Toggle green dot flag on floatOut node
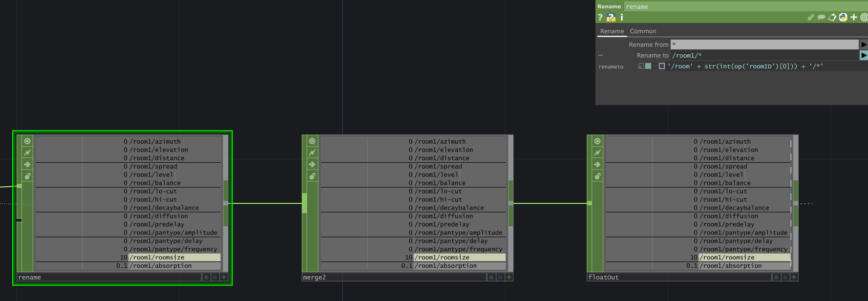Screen dimensions: 868x301 point(776,277)
